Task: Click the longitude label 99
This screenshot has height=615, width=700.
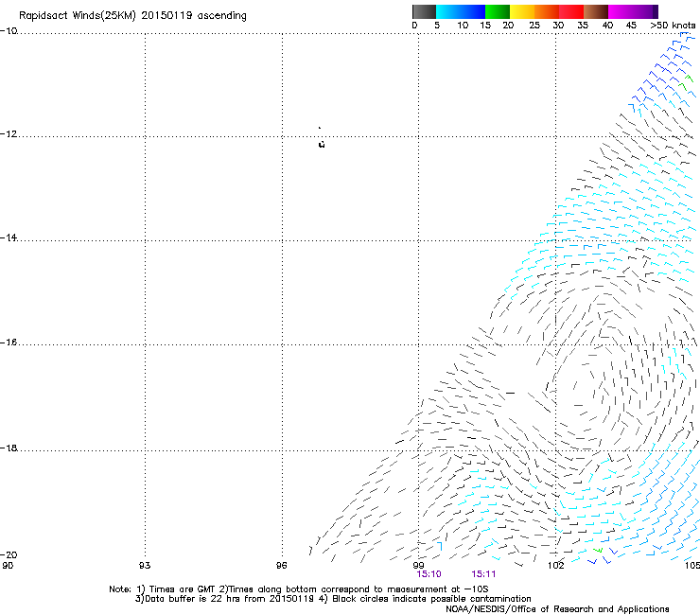Action: tap(418, 566)
